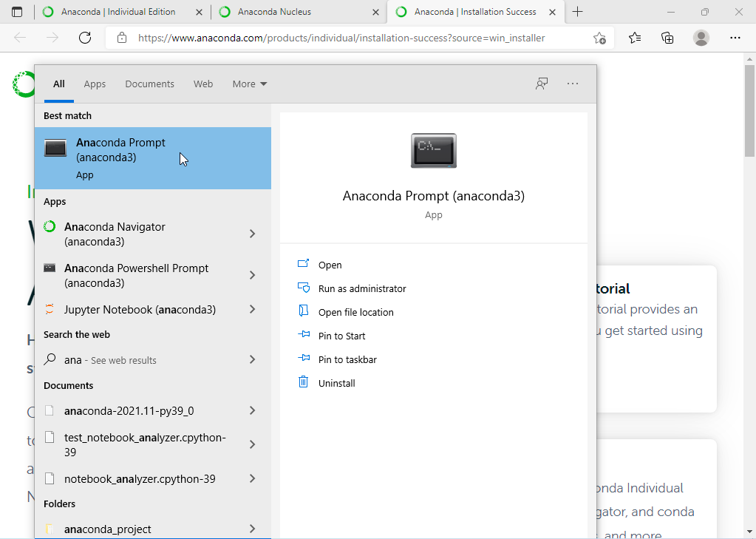Click the web search magnifier icon
756x539 pixels.
pyautogui.click(x=50, y=359)
